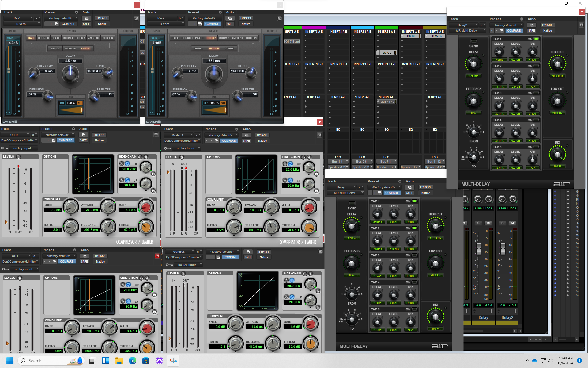Click the previous preset minus icon in Delay2 window

492,31
